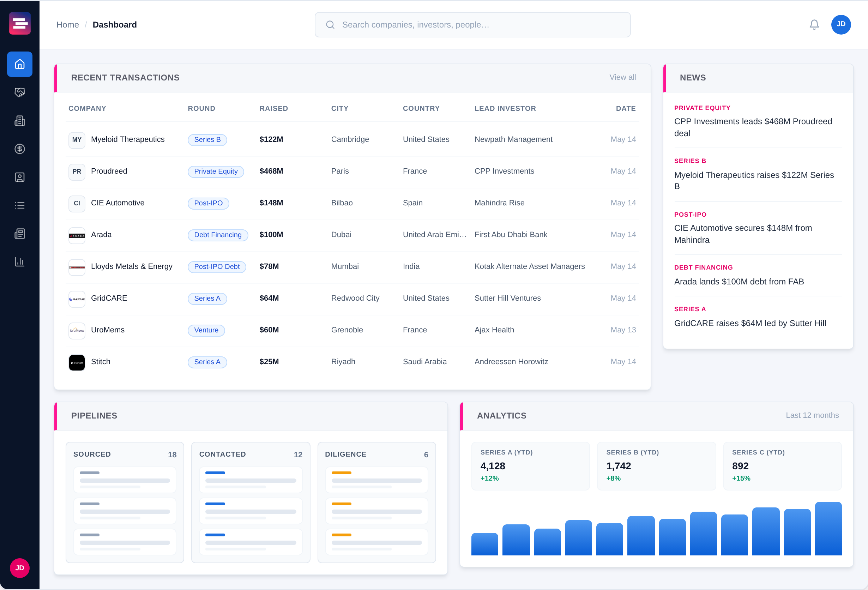Click the Post-IPO Debt round tag
Image resolution: width=868 pixels, height=590 pixels.
pyautogui.click(x=217, y=267)
